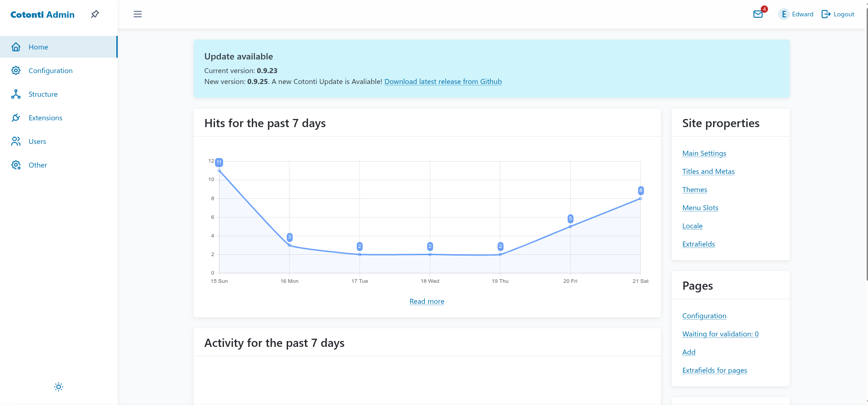Click the Home house icon
Screen dimensions: 868x405
[x=16, y=47]
